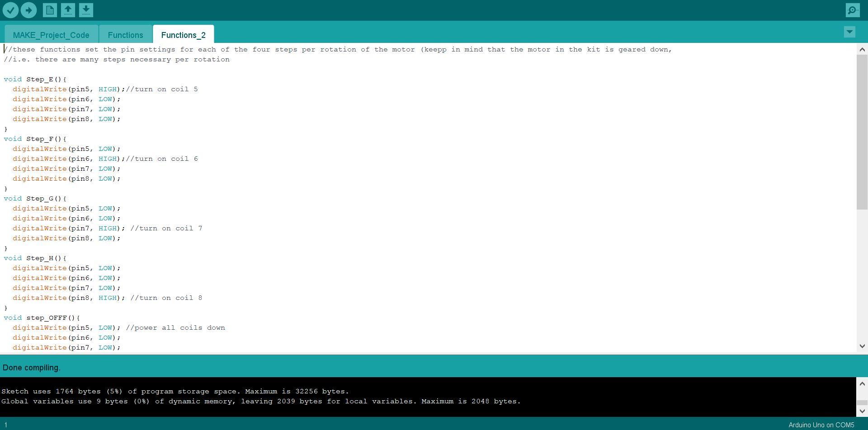Click the 'void Step_H(){' line
The height and width of the screenshot is (430, 868).
click(35, 258)
